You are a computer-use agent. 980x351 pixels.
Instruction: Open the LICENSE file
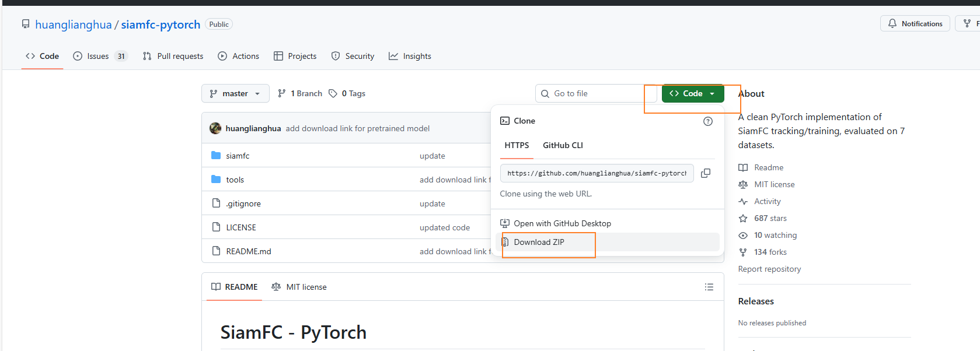point(241,227)
